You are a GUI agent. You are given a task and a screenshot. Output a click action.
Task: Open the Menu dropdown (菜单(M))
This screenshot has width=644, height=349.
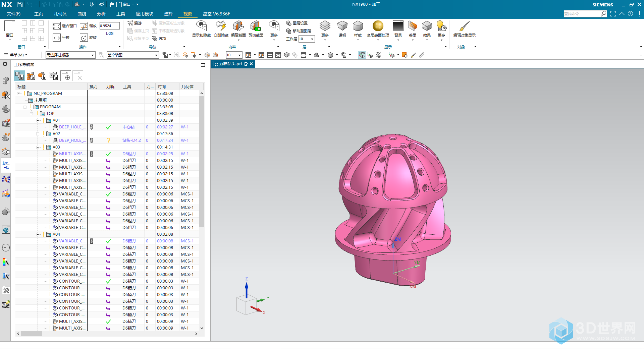(x=16, y=55)
